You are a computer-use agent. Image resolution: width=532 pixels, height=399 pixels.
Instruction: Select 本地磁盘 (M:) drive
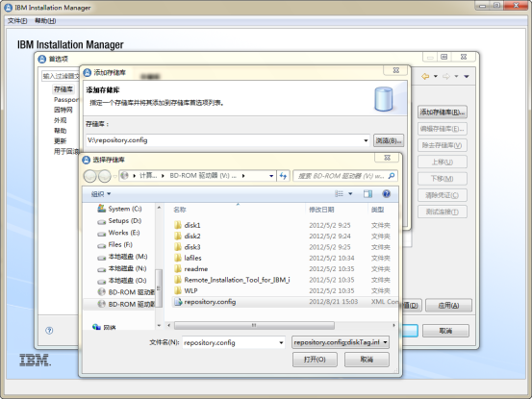(122, 257)
